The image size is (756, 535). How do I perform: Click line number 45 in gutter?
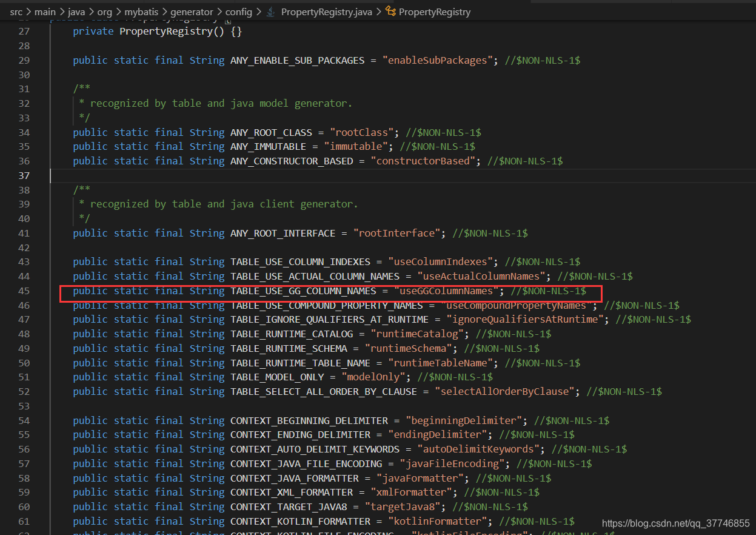pos(24,291)
